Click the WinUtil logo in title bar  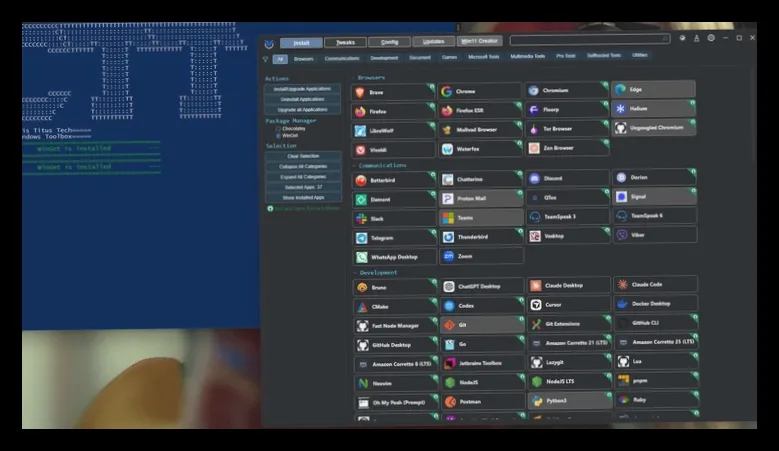tap(269, 44)
